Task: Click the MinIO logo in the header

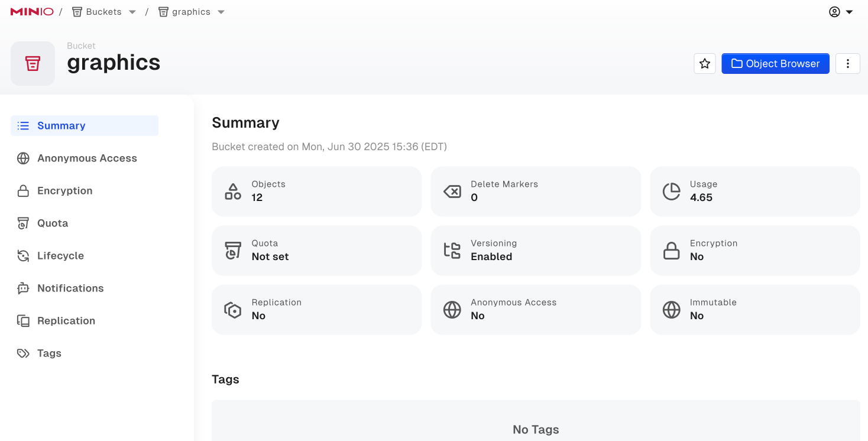Action: [32, 12]
